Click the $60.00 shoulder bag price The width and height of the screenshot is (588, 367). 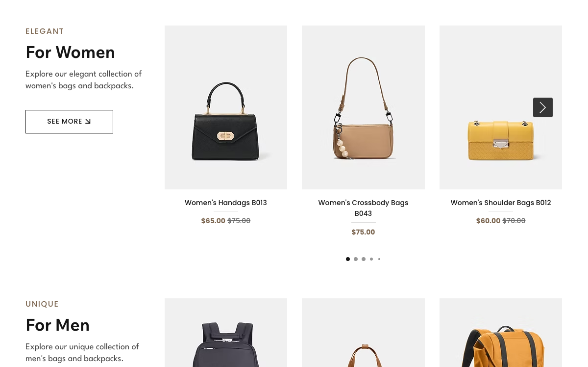click(488, 221)
